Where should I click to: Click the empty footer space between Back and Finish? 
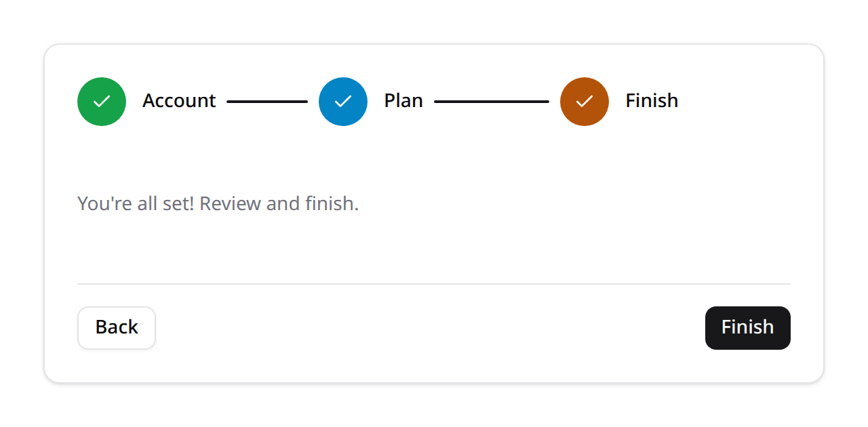point(431,328)
